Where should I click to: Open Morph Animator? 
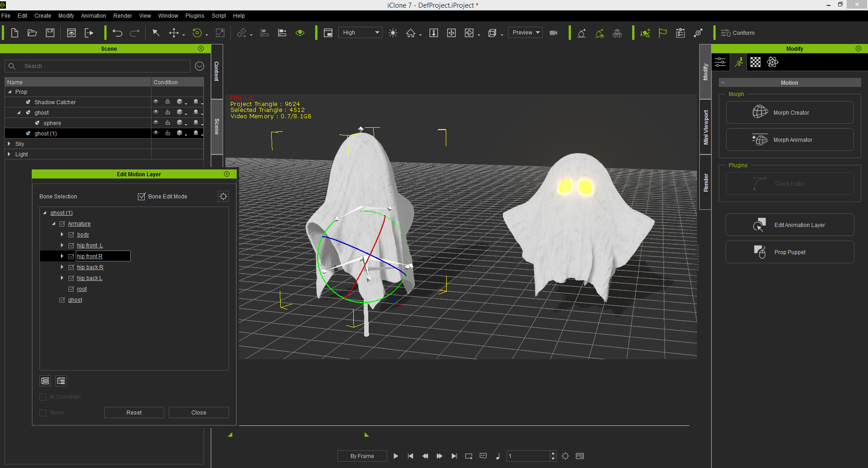pos(790,140)
